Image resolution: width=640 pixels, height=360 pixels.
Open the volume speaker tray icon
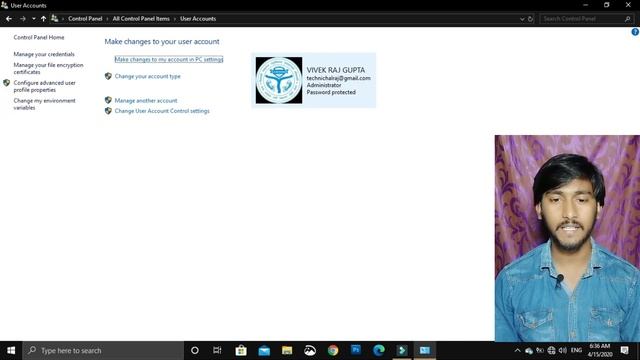(x=563, y=351)
